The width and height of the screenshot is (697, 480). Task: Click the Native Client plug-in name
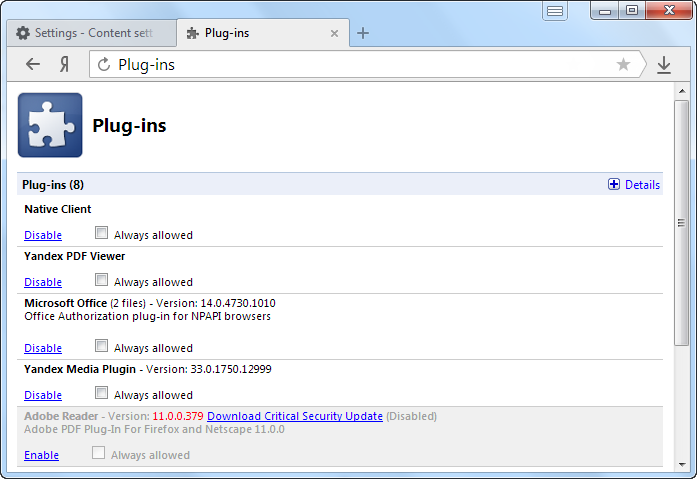(x=58, y=209)
